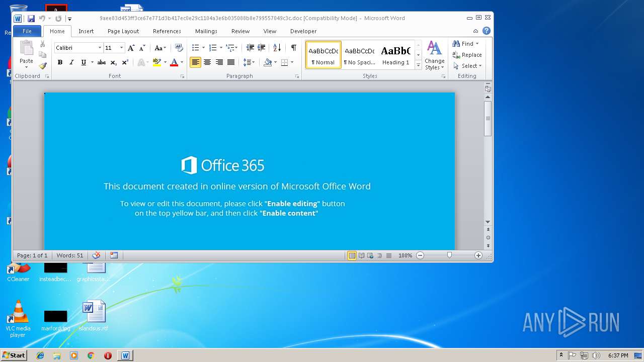The image size is (644, 362).
Task: Minimize the ribbon with the caret icon
Action: point(475,31)
